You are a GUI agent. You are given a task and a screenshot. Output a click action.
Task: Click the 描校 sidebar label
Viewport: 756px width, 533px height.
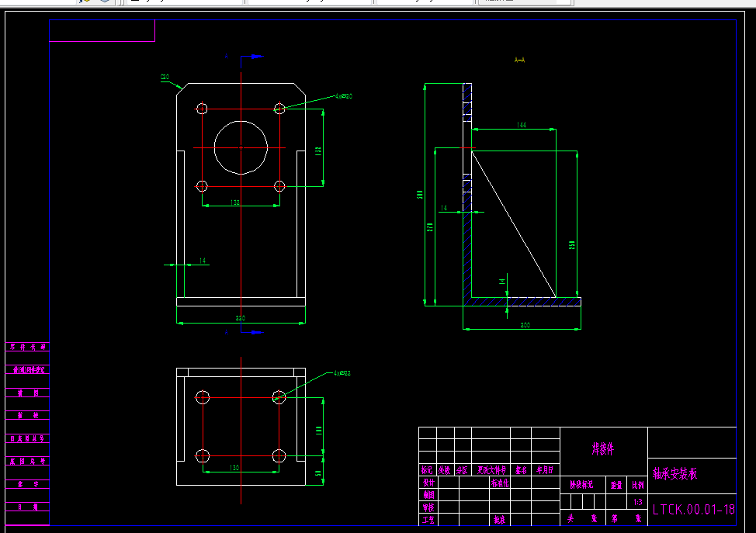(x=29, y=415)
